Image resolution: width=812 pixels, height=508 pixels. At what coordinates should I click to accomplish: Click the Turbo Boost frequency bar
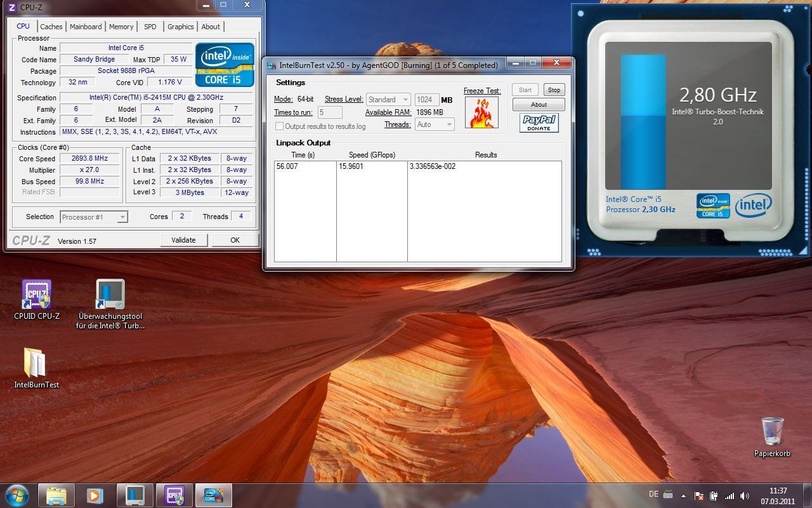[x=643, y=122]
